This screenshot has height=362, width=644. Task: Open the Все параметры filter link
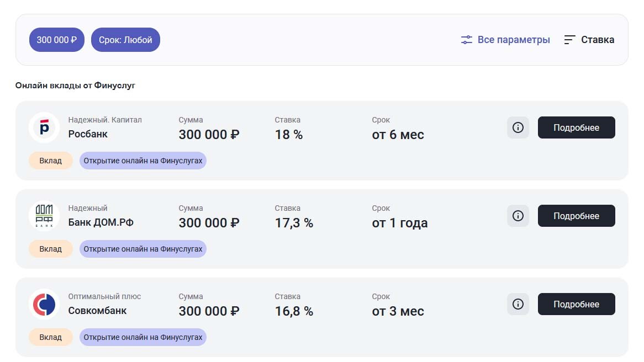coord(514,40)
